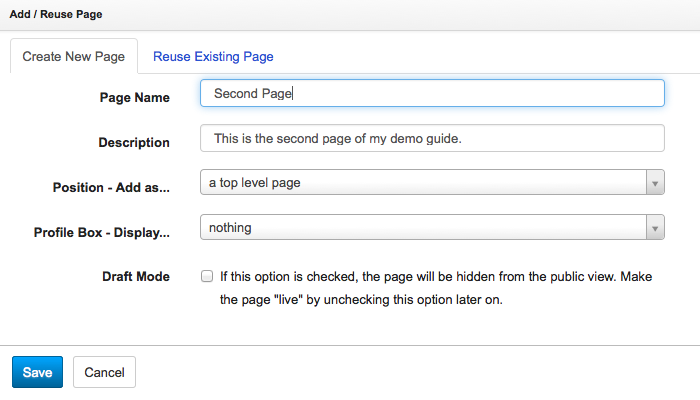Viewport: 700px width, 400px height.
Task: Focus the Page Name input field
Action: click(432, 93)
